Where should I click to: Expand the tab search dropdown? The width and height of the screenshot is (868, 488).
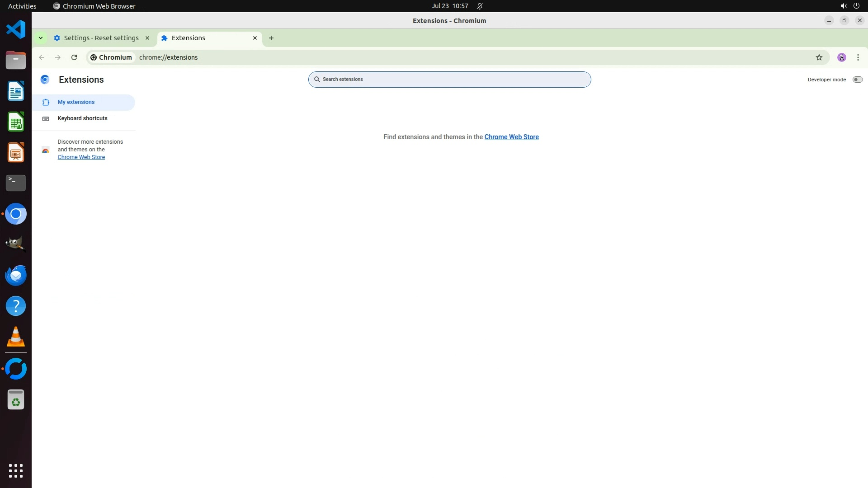pyautogui.click(x=41, y=38)
